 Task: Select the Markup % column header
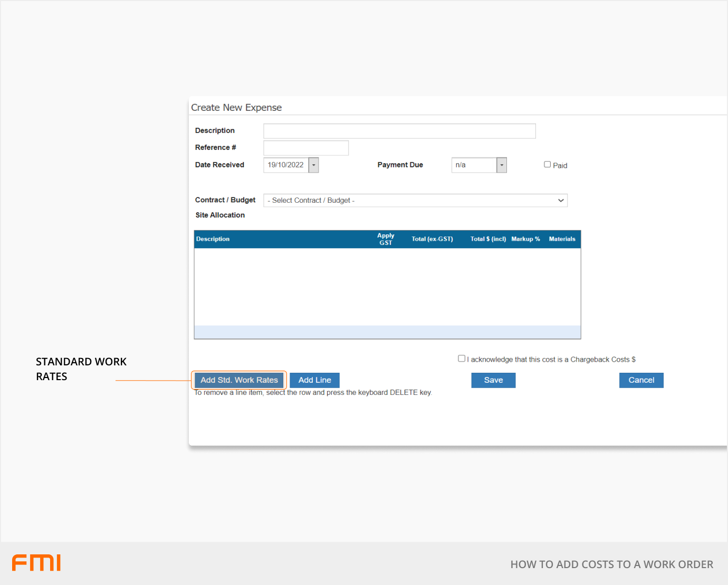coord(525,239)
